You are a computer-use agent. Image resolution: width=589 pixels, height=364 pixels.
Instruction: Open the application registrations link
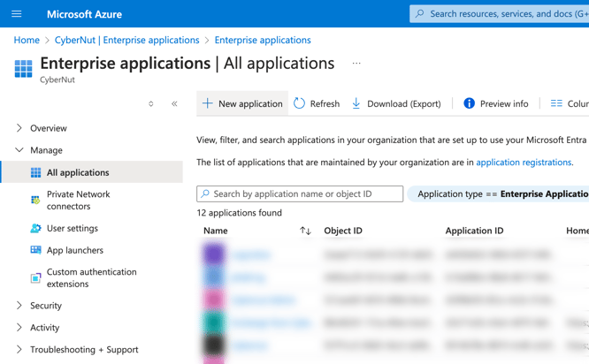tap(524, 163)
